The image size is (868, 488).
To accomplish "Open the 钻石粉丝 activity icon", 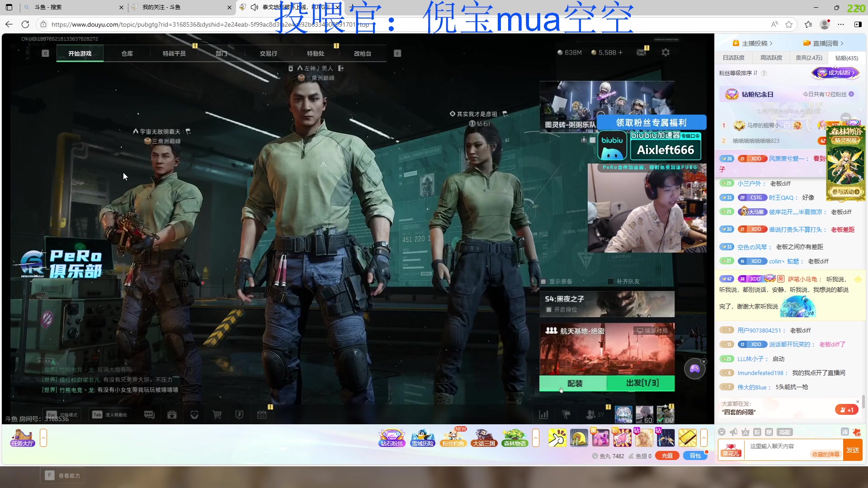I will pyautogui.click(x=392, y=438).
